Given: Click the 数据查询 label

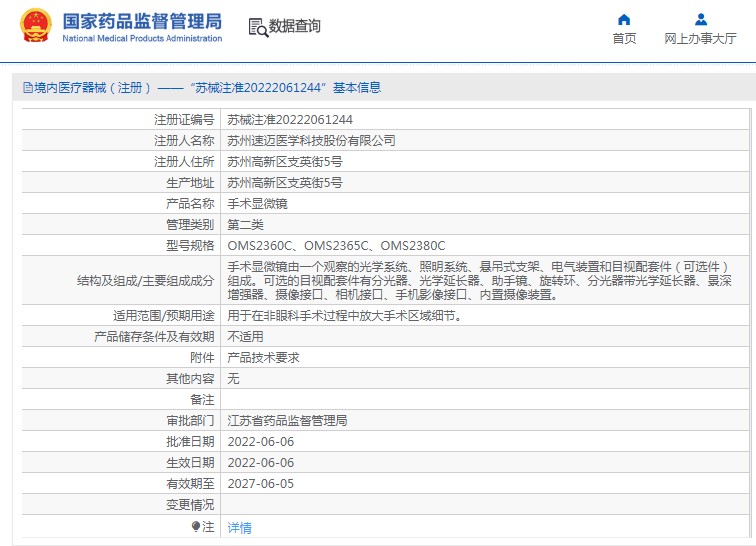Looking at the screenshot, I should tap(295, 26).
